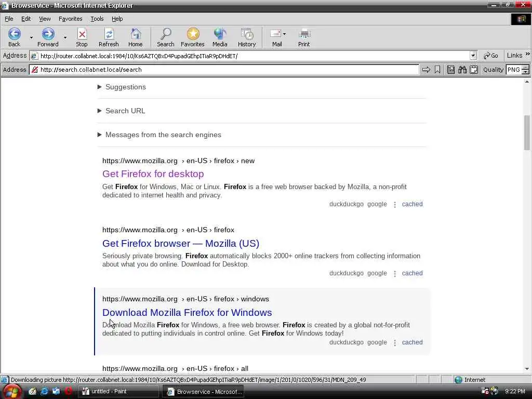Launch Internet Explorer from quick launch
Screen dimensions: 532x399
coord(44,391)
